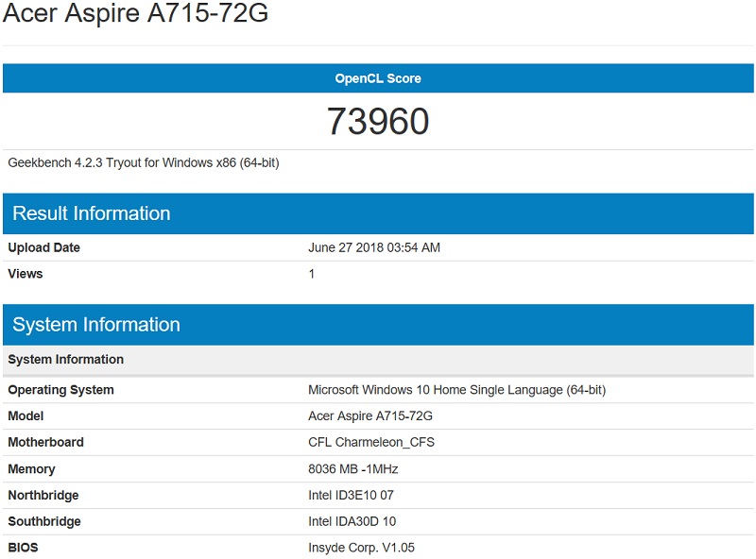The image size is (756, 559).
Task: Select Microsoft Windows 10 Home Single Language value
Action: click(456, 390)
